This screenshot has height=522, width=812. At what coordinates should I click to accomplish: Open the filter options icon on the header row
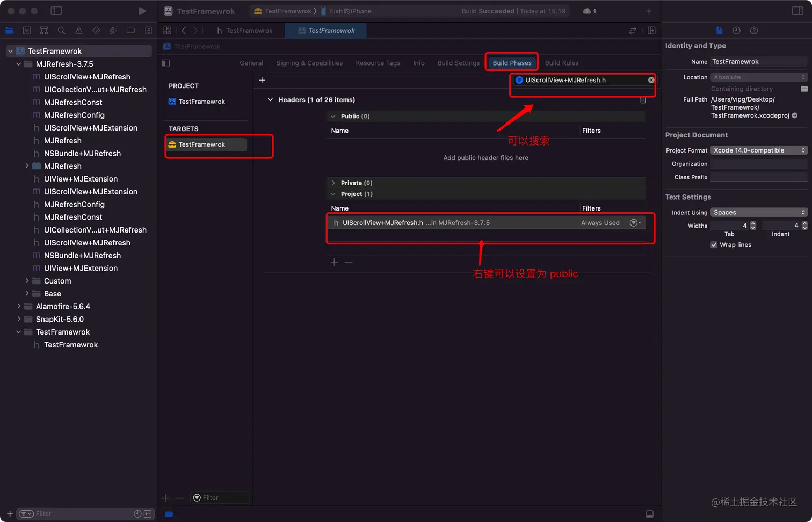point(635,223)
